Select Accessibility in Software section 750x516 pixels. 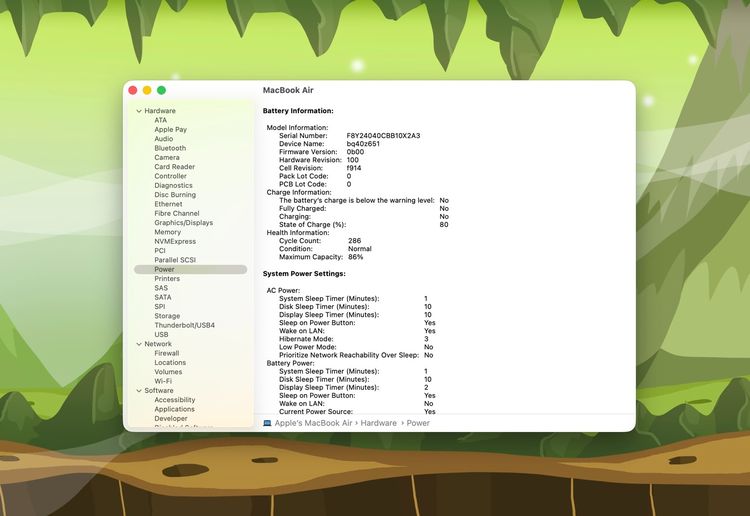pos(174,400)
